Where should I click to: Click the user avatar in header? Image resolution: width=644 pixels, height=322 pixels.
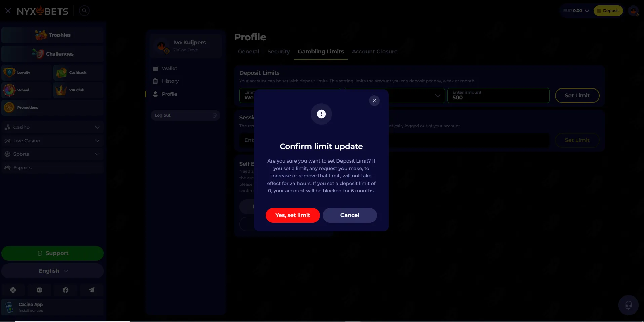(x=633, y=11)
